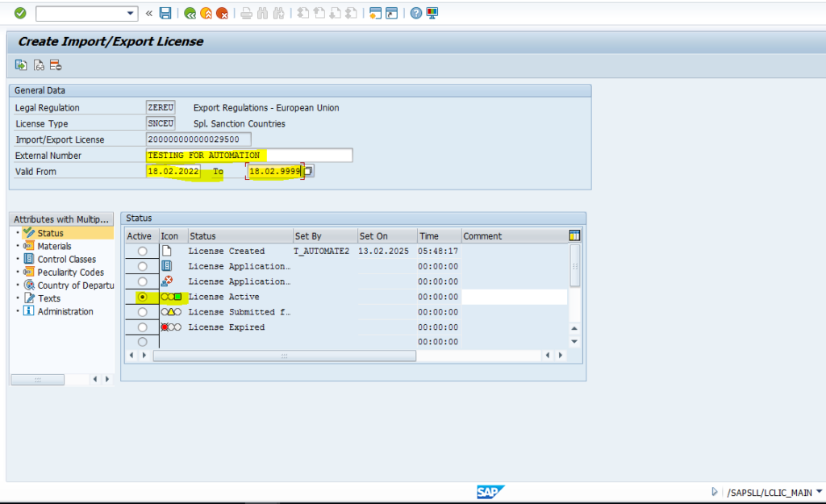Click the document-with-green-arrow application toolbar icon
The height and width of the screenshot is (504, 826).
tap(21, 65)
